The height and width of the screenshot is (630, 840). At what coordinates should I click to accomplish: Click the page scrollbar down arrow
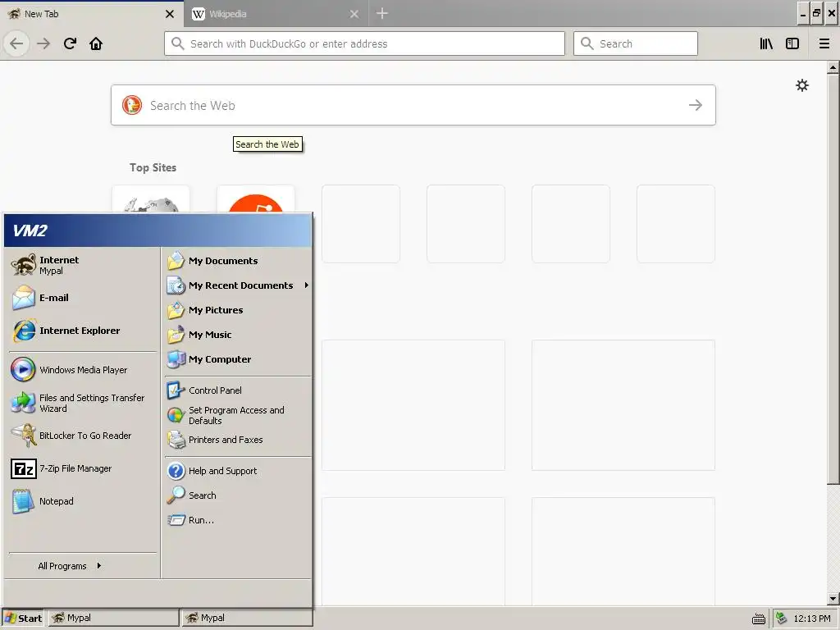click(x=833, y=598)
